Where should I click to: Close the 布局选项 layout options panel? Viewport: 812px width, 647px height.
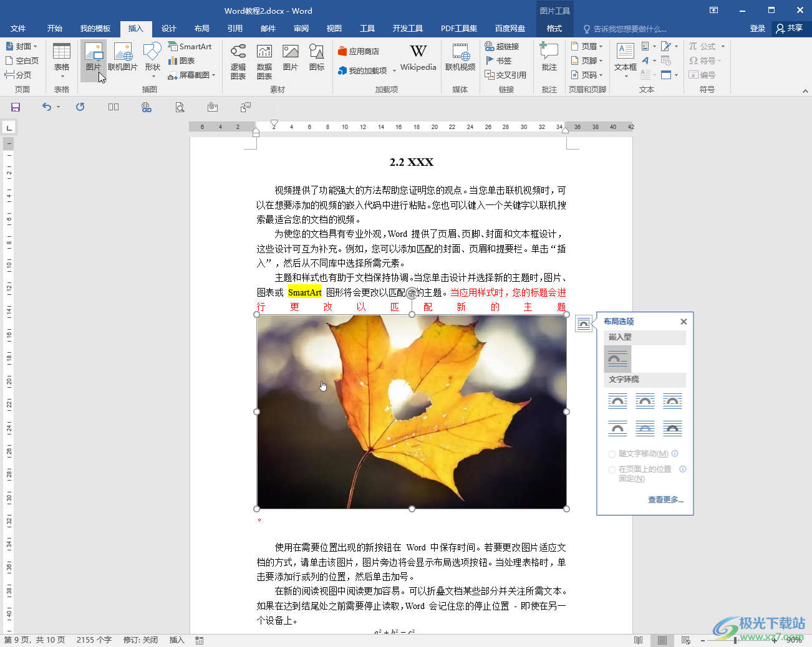click(684, 322)
